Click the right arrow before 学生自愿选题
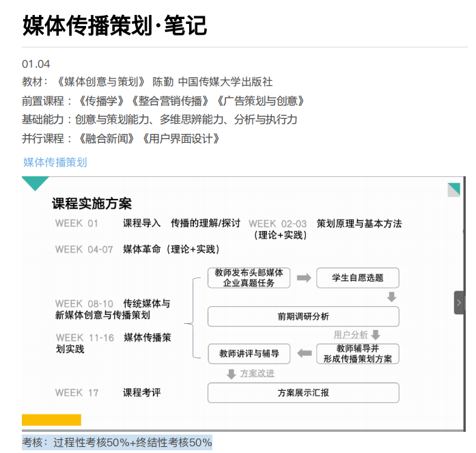The width and height of the screenshot is (476, 453). (x=304, y=277)
